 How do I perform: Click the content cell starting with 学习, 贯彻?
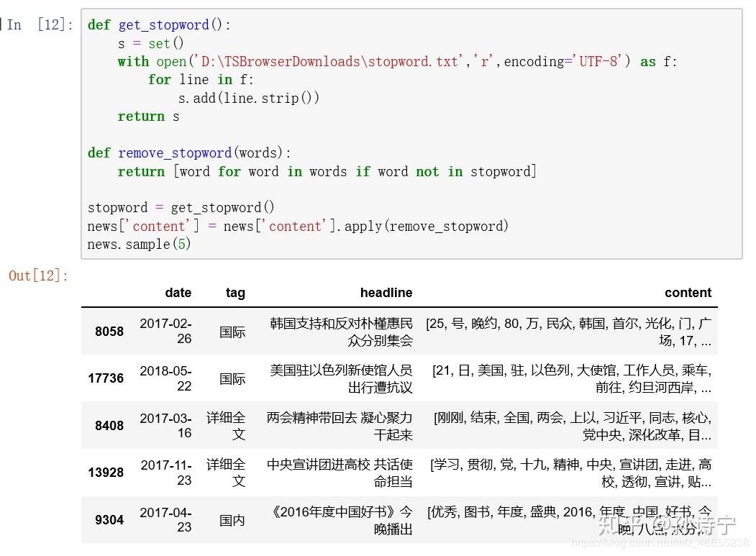[568, 473]
